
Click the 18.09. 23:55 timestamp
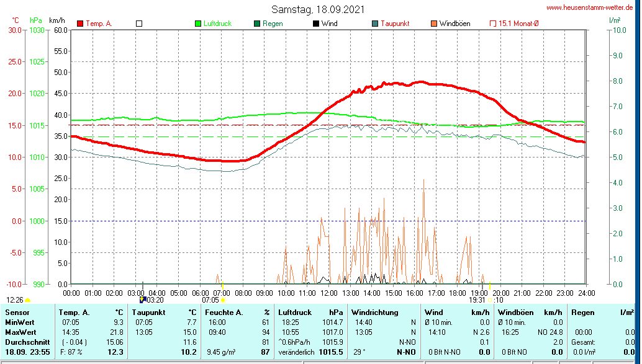click(x=27, y=352)
